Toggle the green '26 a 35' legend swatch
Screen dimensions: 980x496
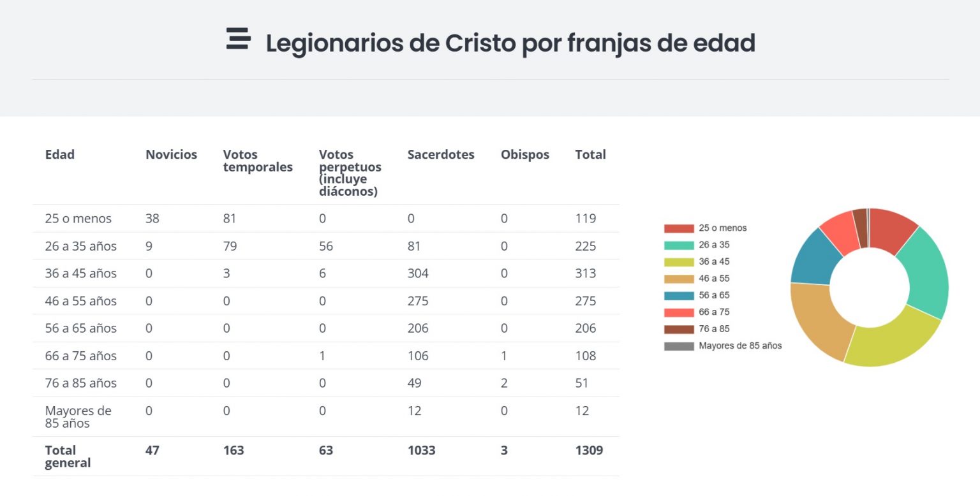679,245
